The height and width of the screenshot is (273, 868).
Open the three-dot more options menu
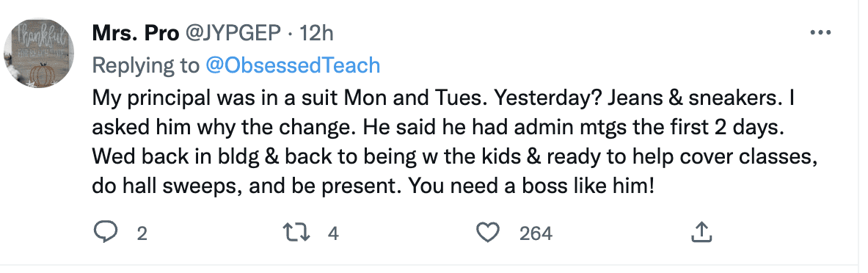[820, 33]
